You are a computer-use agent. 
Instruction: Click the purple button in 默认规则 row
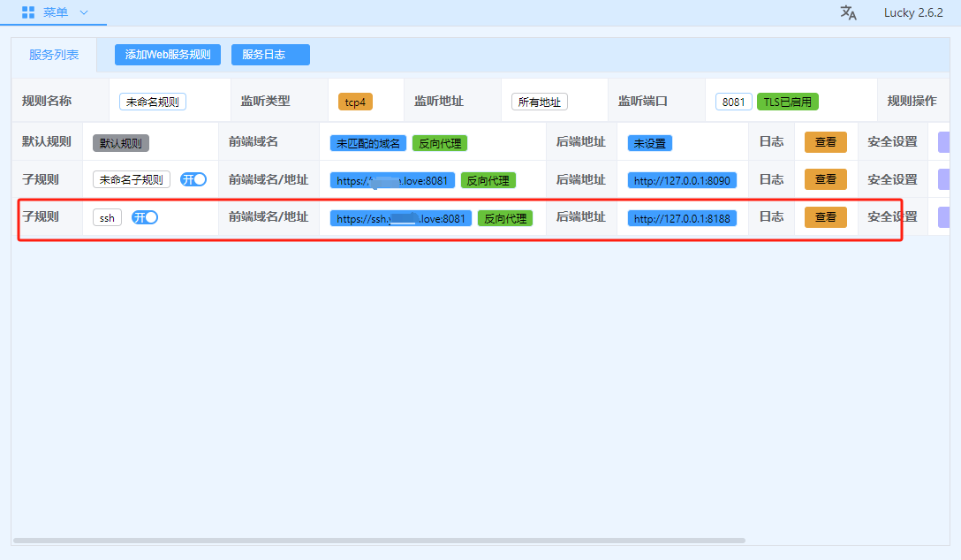tap(944, 142)
